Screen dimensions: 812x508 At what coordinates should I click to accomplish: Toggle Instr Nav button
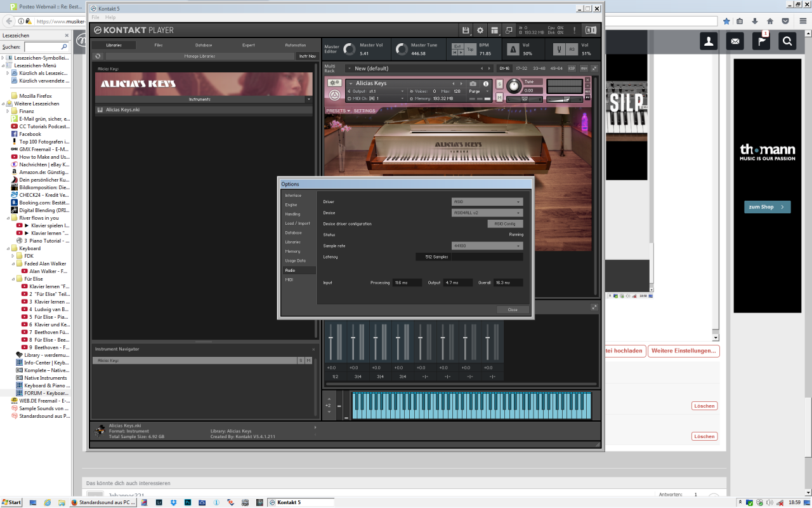[x=307, y=56]
